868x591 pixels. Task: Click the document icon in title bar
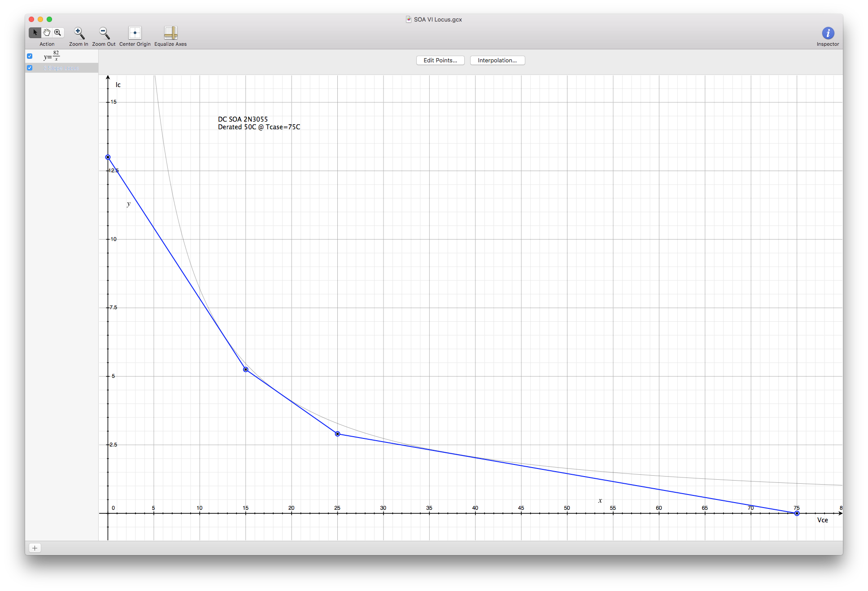click(409, 19)
